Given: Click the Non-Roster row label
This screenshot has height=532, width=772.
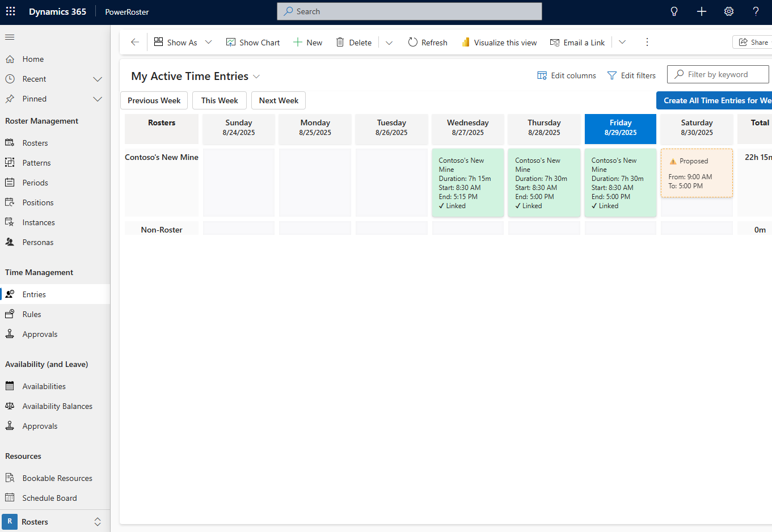Looking at the screenshot, I should point(162,230).
